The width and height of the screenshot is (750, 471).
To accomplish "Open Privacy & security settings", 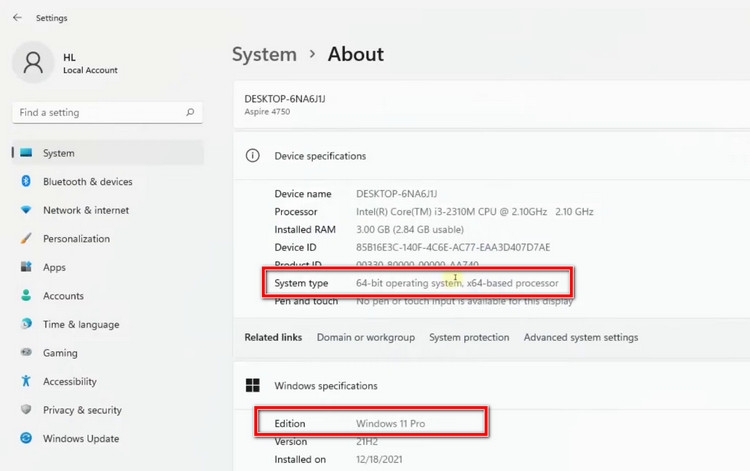I will click(82, 410).
